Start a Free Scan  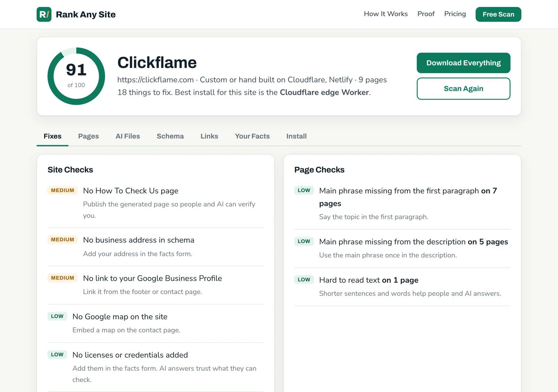click(x=498, y=14)
